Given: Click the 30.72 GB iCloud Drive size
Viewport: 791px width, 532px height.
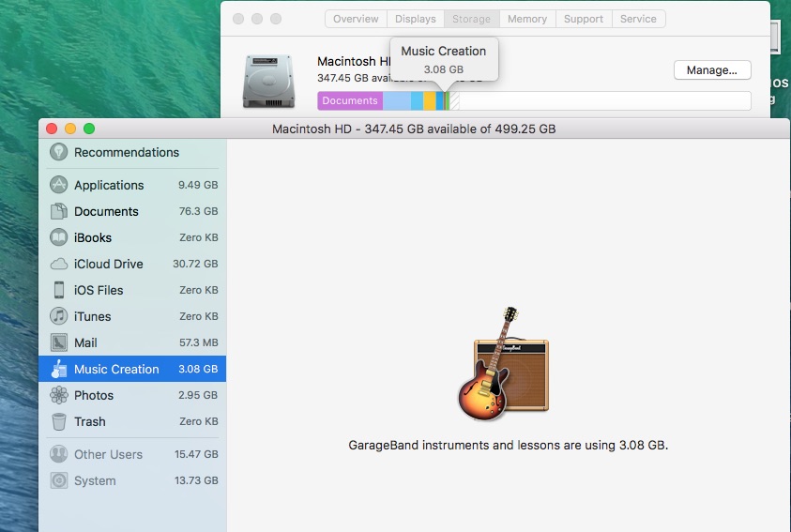Looking at the screenshot, I should pos(195,264).
